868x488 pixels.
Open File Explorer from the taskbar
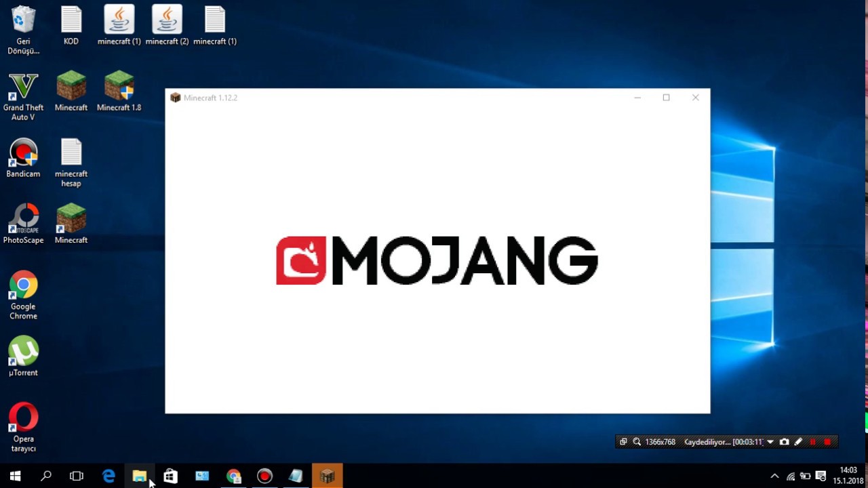tap(140, 476)
